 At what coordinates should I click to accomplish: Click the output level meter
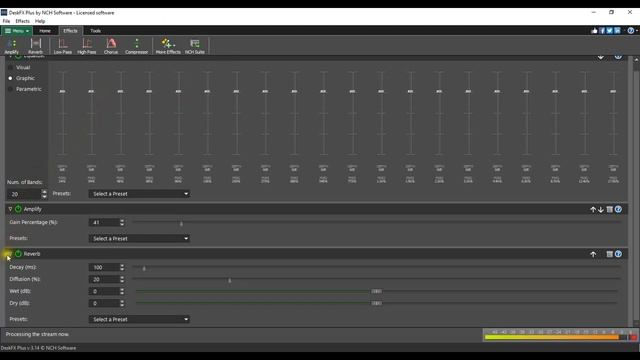coord(560,335)
